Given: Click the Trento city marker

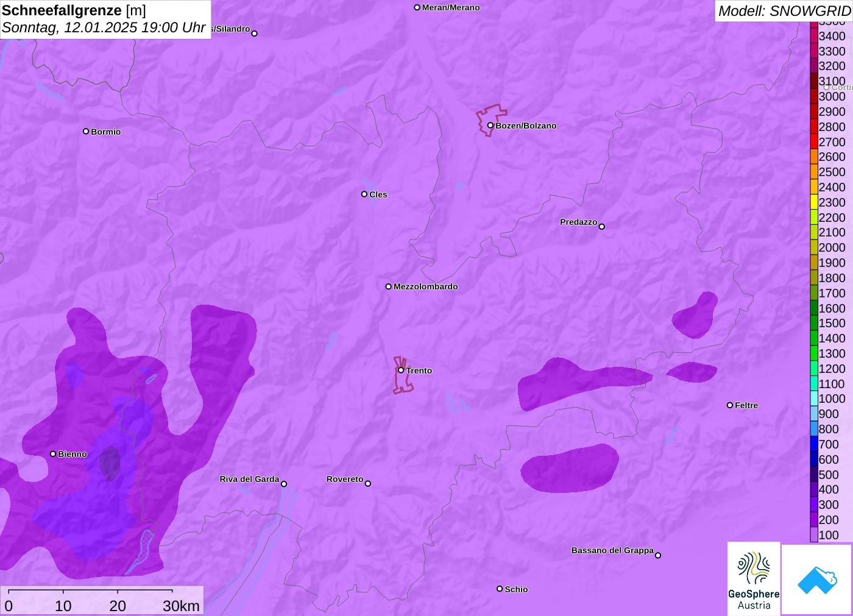Looking at the screenshot, I should (401, 370).
